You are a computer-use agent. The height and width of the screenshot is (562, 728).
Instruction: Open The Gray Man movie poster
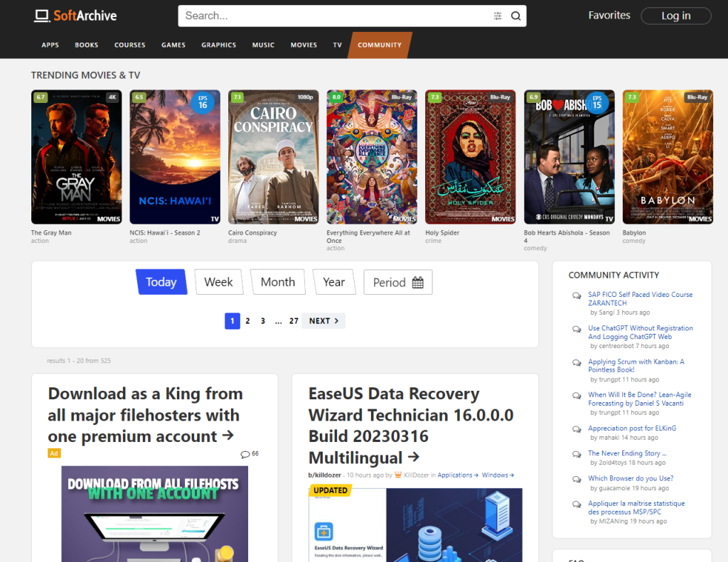tap(77, 157)
